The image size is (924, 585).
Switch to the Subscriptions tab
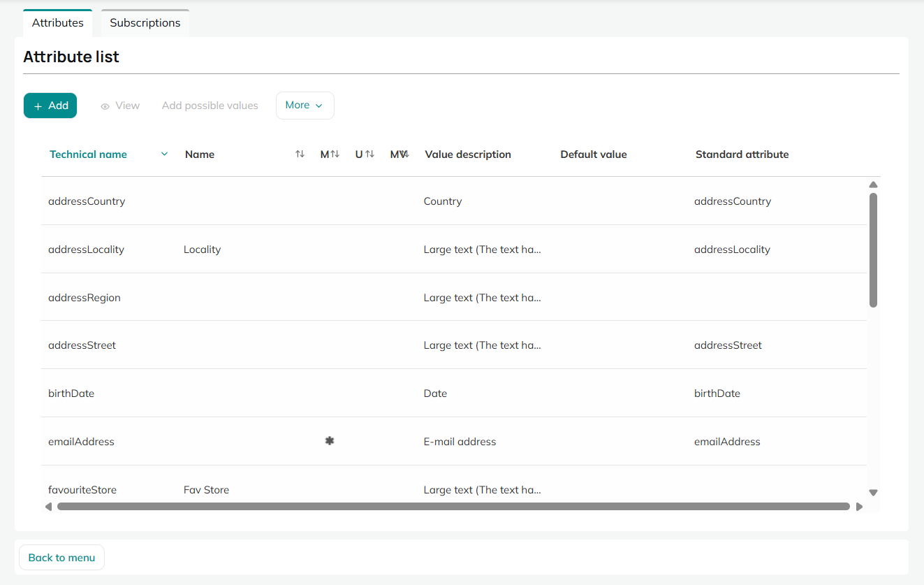(145, 23)
